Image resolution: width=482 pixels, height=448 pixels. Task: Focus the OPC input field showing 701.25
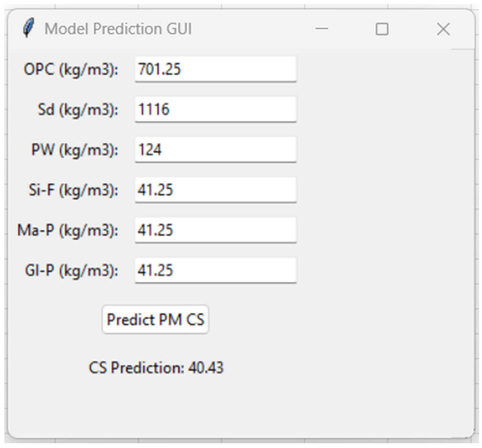click(216, 69)
